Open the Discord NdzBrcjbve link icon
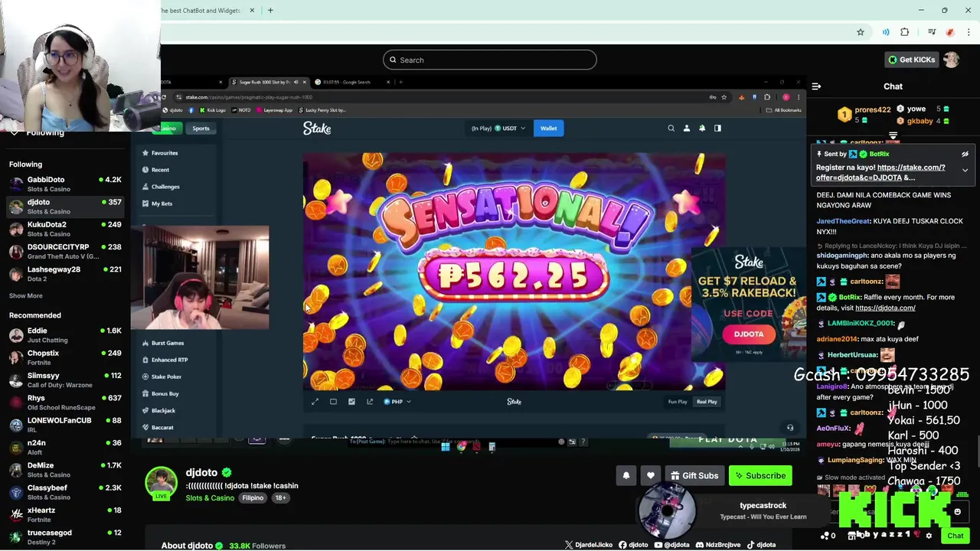 [x=700, y=545]
